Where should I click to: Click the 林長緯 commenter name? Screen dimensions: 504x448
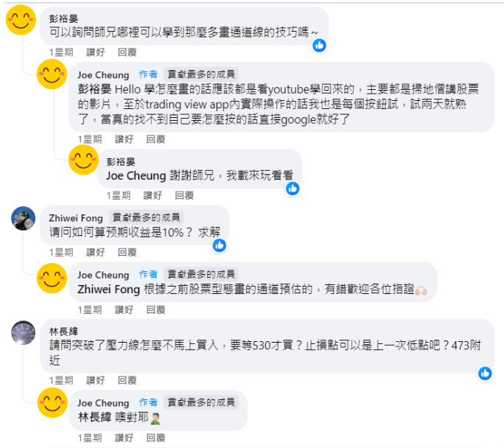[x=63, y=331]
